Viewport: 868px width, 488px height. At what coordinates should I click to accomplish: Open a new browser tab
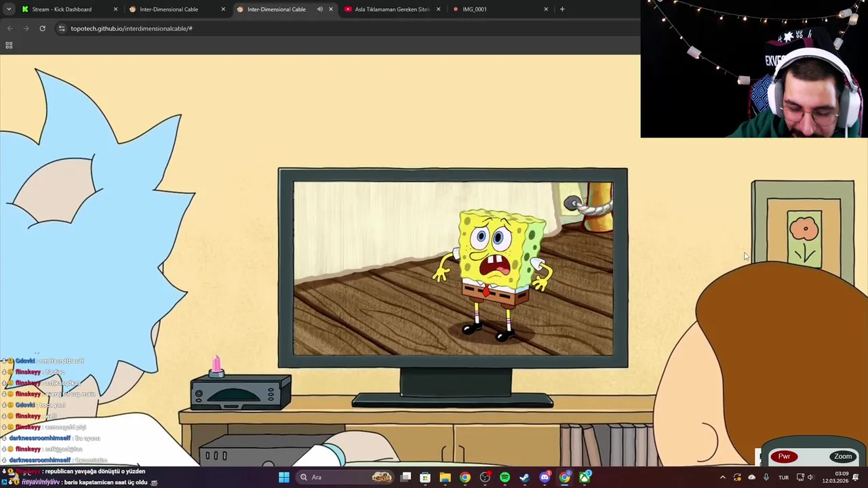point(562,9)
